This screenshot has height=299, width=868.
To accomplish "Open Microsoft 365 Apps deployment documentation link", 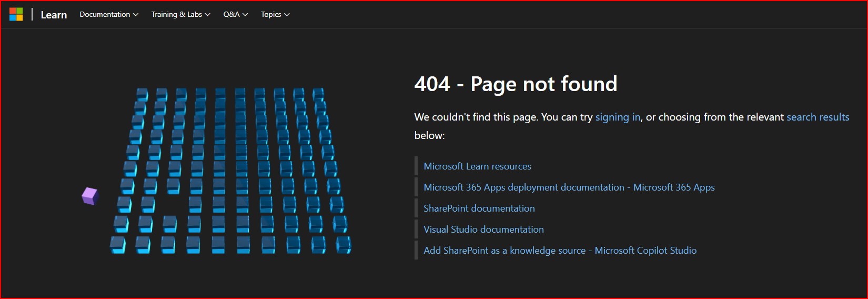I will tap(569, 187).
